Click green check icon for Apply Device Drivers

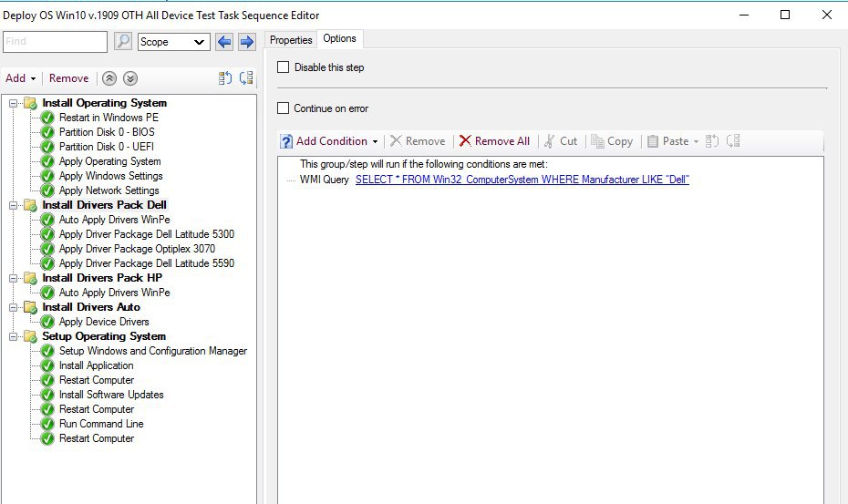[x=47, y=322]
